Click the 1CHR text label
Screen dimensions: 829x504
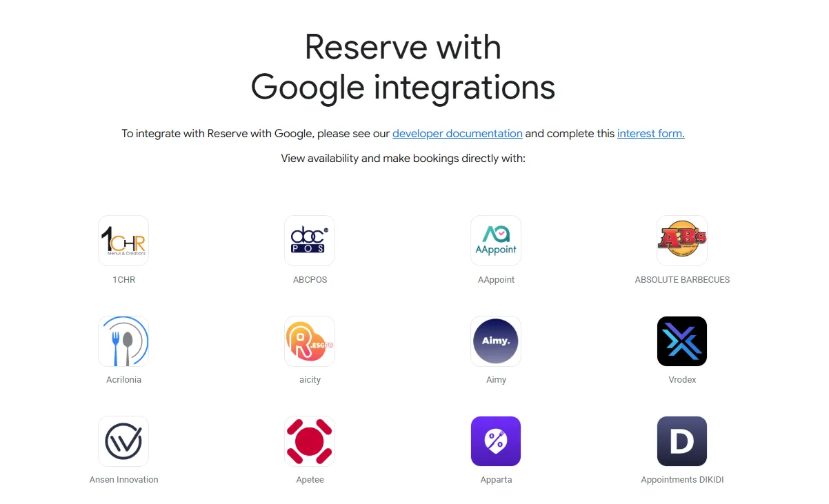(x=124, y=280)
